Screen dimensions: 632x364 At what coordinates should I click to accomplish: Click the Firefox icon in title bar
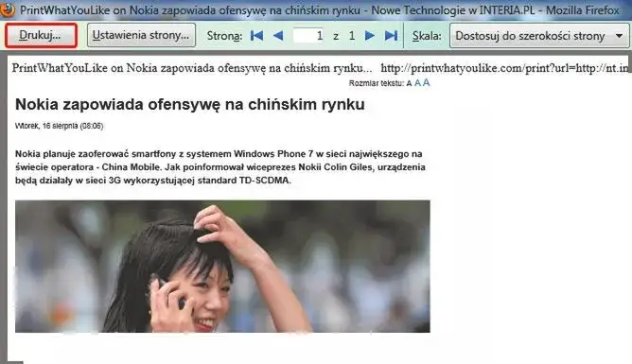click(x=7, y=9)
